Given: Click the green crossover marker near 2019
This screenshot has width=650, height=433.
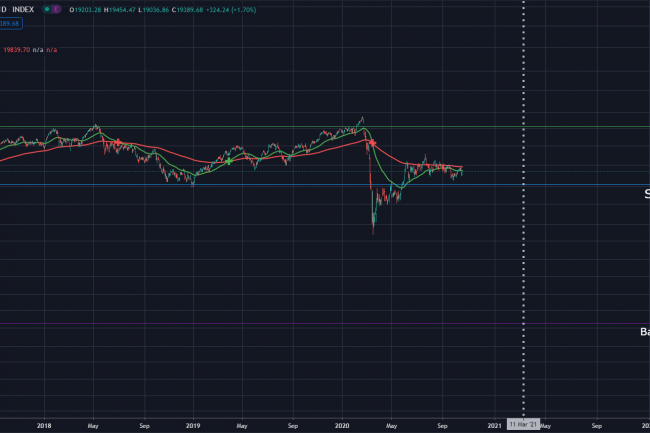Looking at the screenshot, I should pos(229,161).
